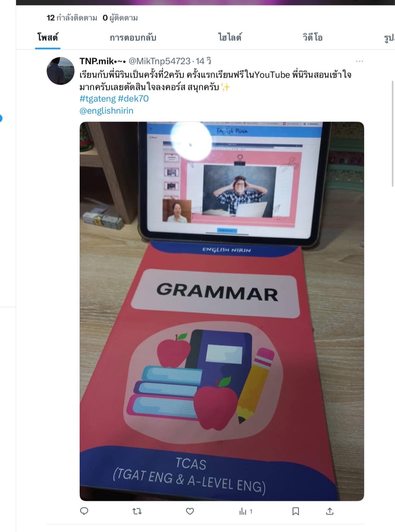View the 0 ผู้ติดตาม followers list
Viewport: 395px width, 532px height.
[x=120, y=18]
